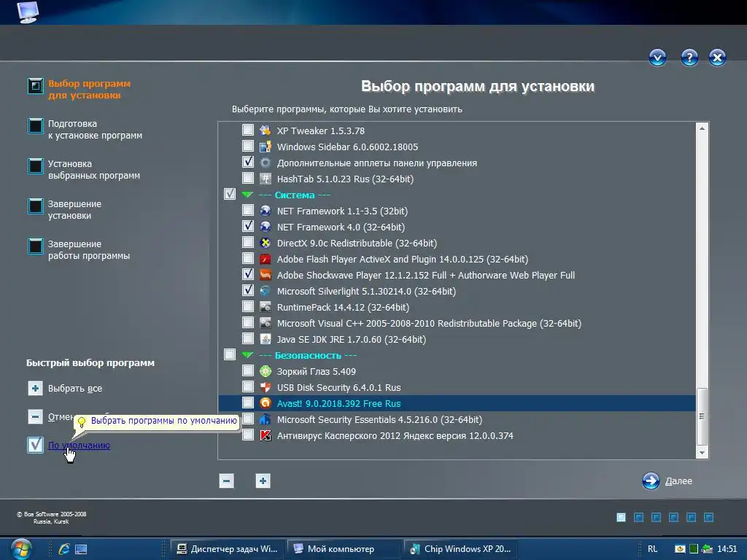Close the installer with the round X button
This screenshot has width=747, height=560.
coord(718,58)
